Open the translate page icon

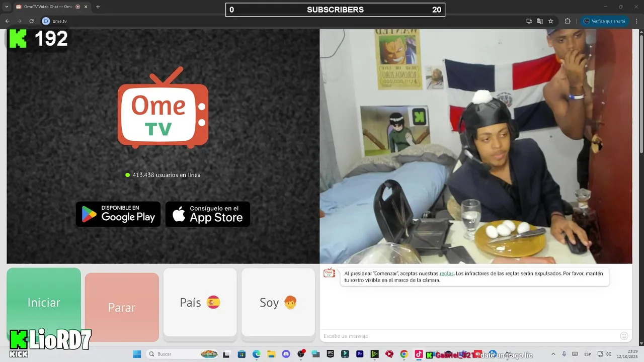click(540, 21)
